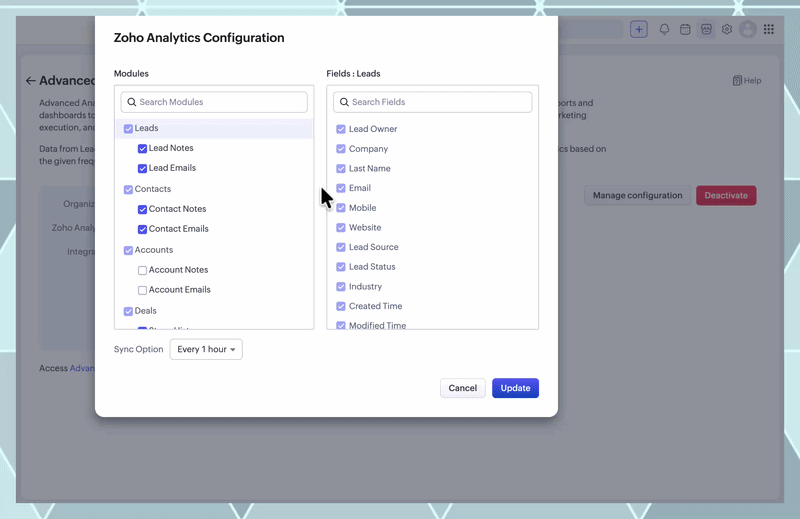Toggle the Created Time field checkbox
Viewport: 800px width, 519px height.
[341, 306]
